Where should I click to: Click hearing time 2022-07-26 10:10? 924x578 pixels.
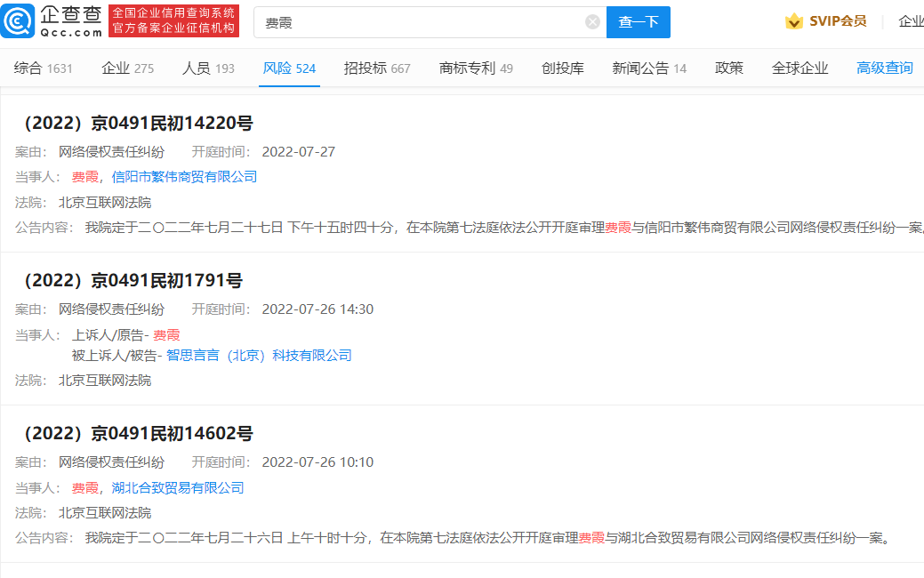click(x=317, y=462)
